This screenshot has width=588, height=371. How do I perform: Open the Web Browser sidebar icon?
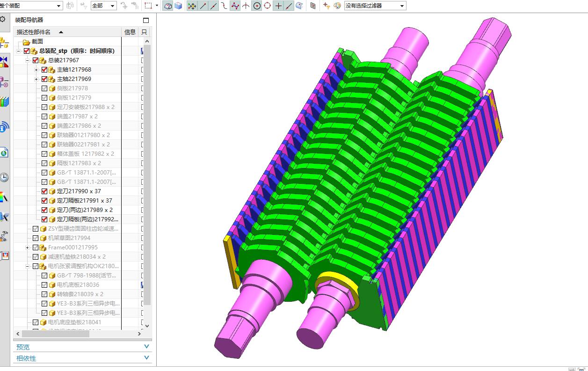tap(4, 152)
